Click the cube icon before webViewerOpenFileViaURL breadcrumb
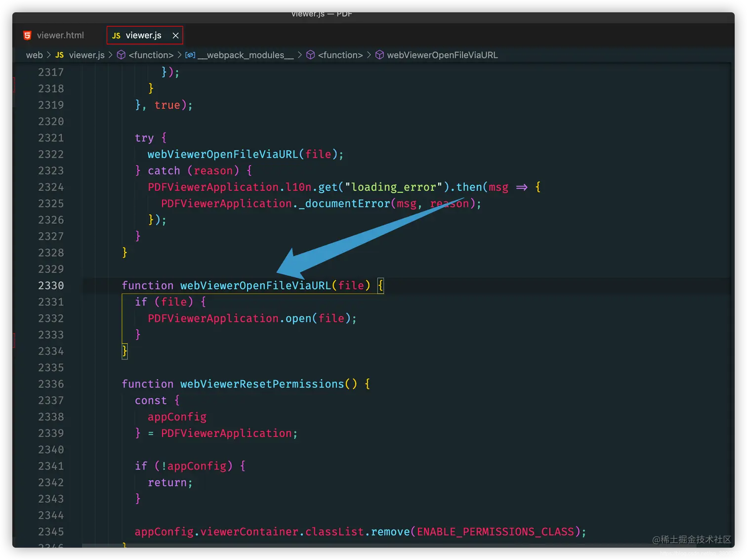Screen dimensions: 747x560 [x=379, y=55]
